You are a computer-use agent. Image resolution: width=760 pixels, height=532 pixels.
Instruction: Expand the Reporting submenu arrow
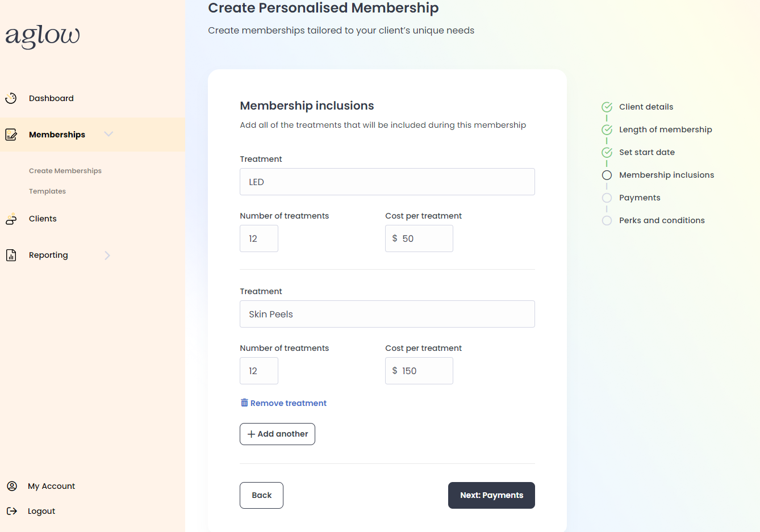[107, 255]
